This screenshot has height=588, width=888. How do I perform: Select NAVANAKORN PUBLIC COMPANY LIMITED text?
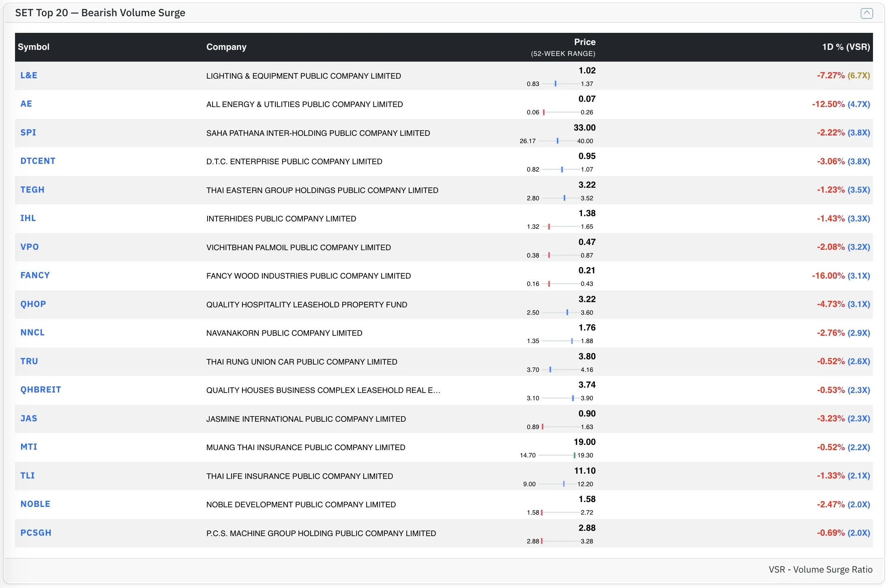(x=284, y=333)
